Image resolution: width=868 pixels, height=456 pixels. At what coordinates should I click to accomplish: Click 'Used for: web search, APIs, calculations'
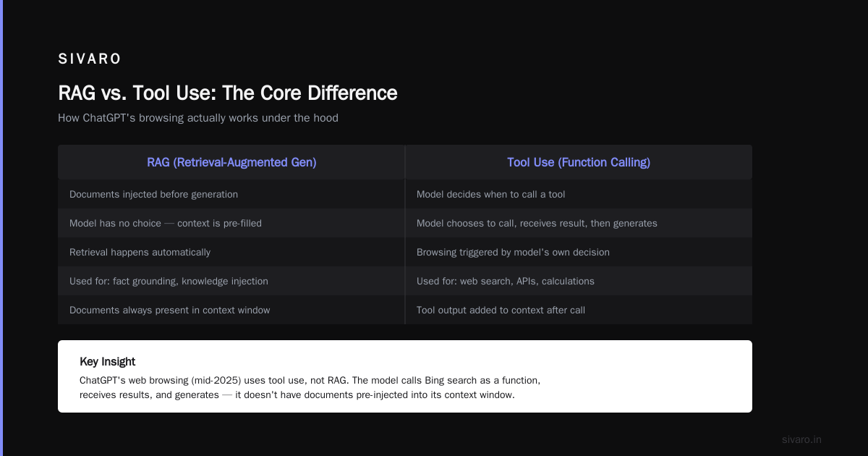click(x=579, y=281)
